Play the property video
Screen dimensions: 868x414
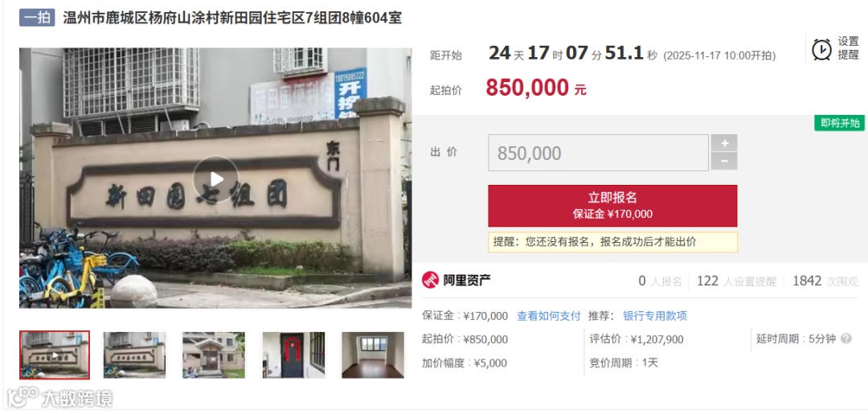tap(215, 179)
